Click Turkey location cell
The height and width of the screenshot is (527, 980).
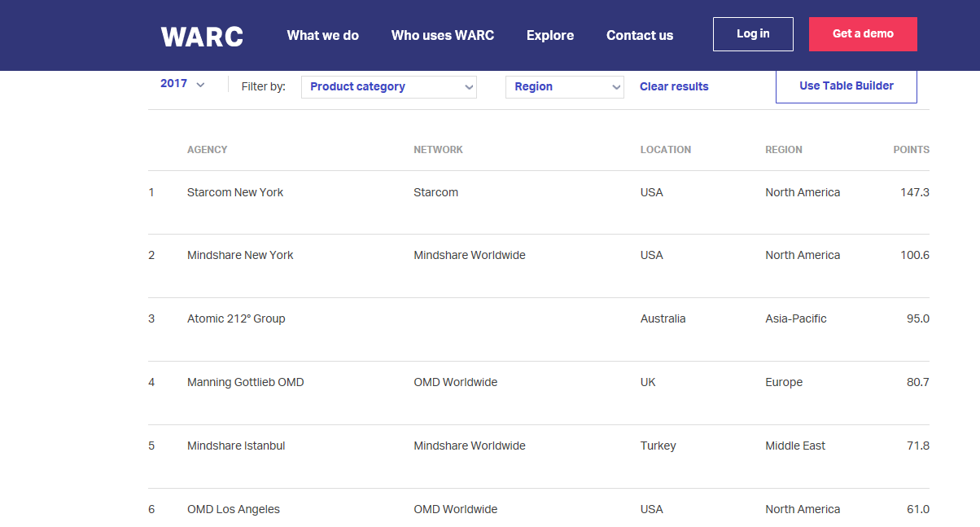(x=658, y=446)
